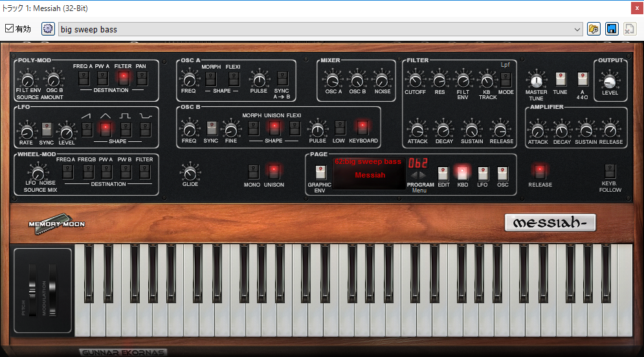644x357 pixels.
Task: Toggle OSC B LOW frequency switch
Action: click(340, 128)
